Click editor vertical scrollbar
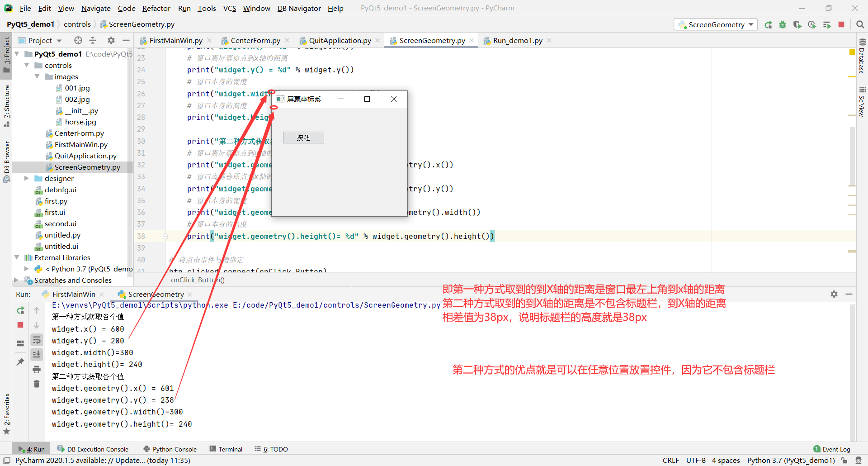Viewport: 868px width, 466px height. 853,156
